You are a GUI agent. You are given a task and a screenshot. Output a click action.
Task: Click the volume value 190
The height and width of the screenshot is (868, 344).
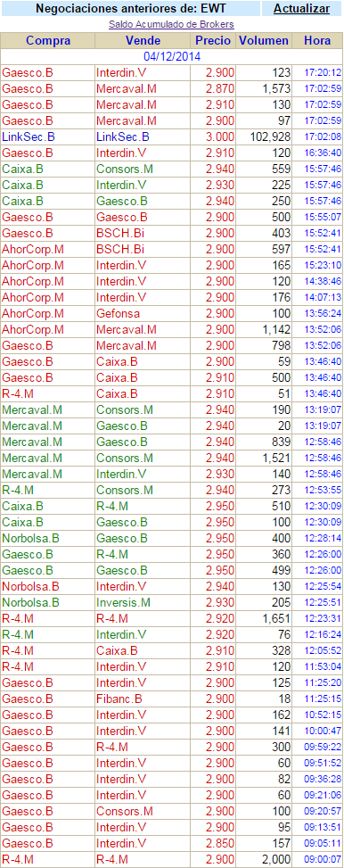(282, 409)
